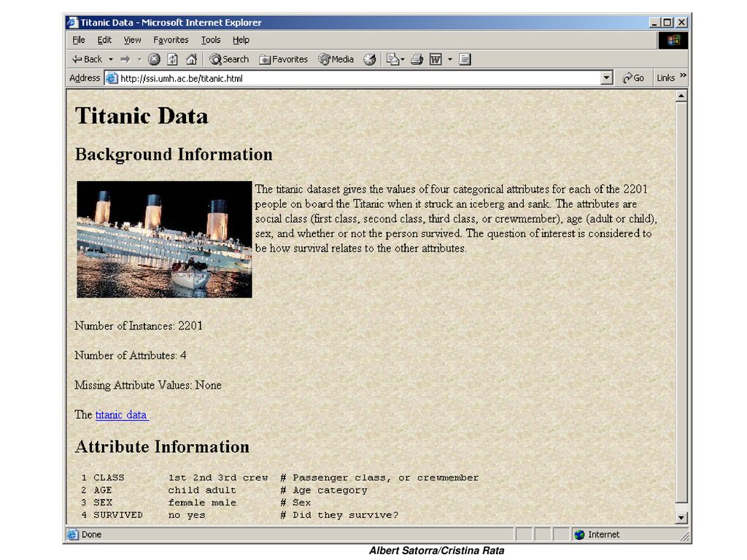Image resolution: width=747 pixels, height=560 pixels.
Task: Click the SURVIVED attribute row
Action: (239, 515)
